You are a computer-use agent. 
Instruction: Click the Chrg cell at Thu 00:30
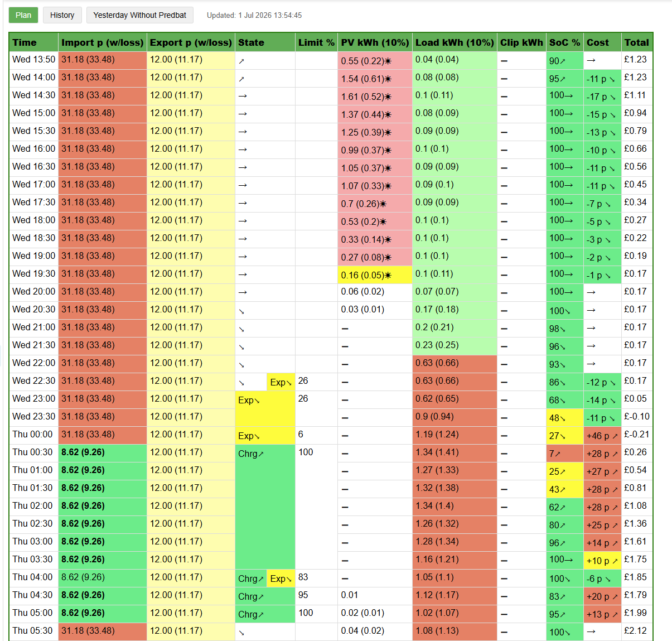point(265,507)
